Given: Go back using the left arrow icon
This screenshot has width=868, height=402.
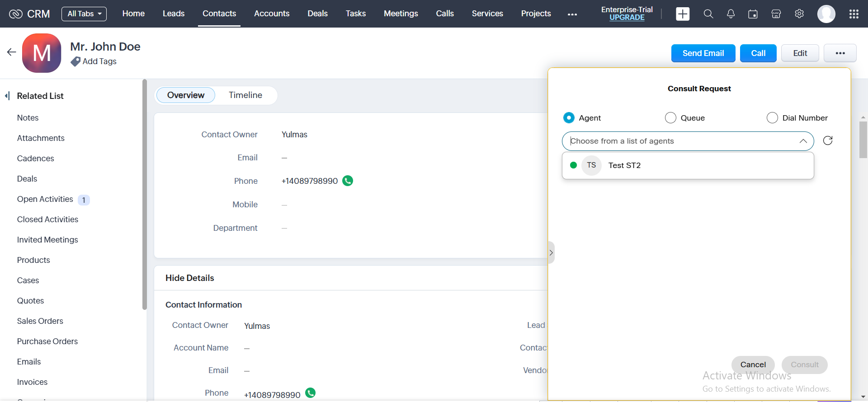Looking at the screenshot, I should [12, 52].
